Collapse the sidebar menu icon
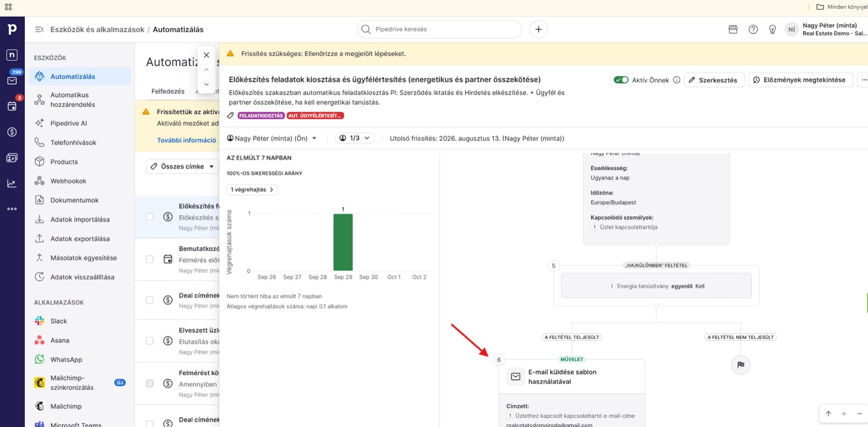 click(x=39, y=29)
